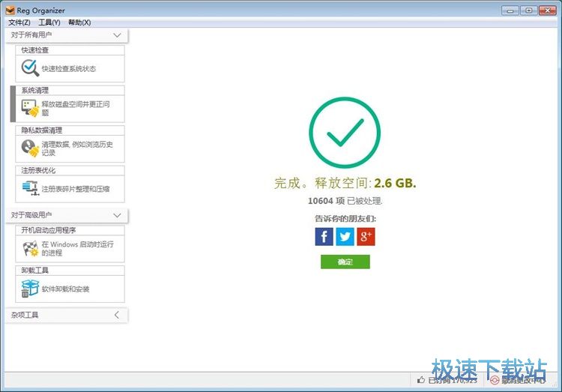Share result on Twitter
This screenshot has width=562, height=392.
[345, 237]
